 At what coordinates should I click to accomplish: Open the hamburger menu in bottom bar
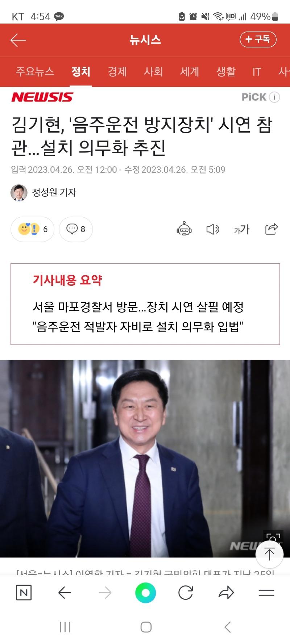266,593
